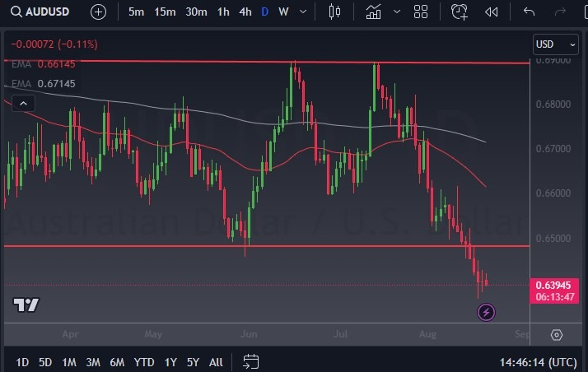The height and width of the screenshot is (372, 588).
Task: Create an alert with the alarm clock icon
Action: coord(459,12)
